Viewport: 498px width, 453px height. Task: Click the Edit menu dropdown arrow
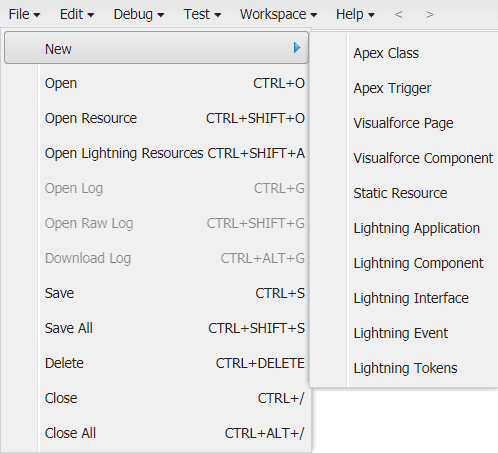(x=91, y=15)
